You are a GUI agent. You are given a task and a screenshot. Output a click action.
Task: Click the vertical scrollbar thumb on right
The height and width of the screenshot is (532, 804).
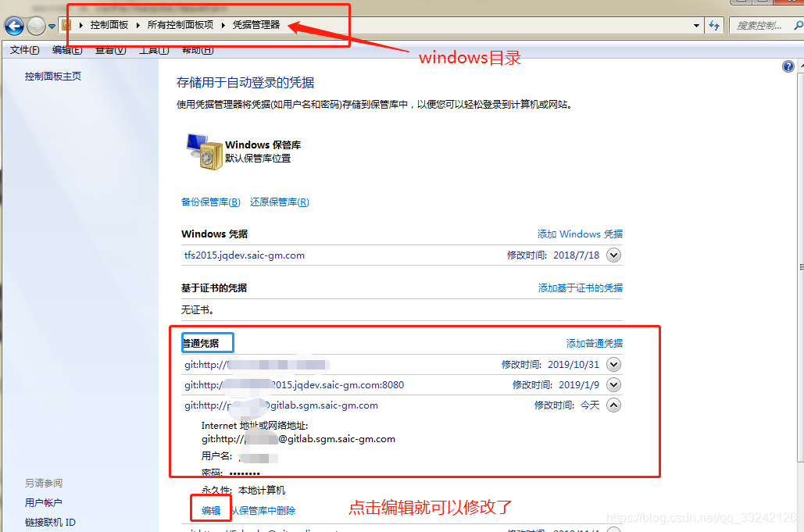tap(800, 266)
